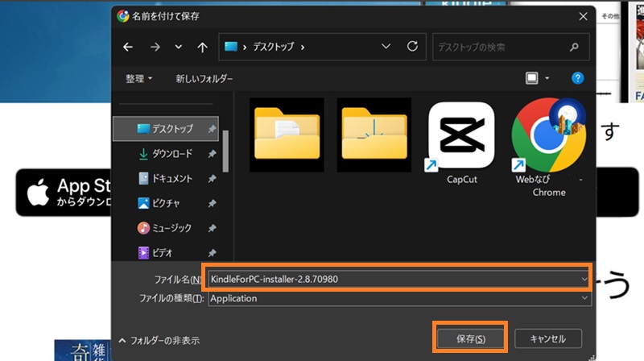Create a folder with 新しいフォルダー
644x361 pixels.
pos(204,78)
